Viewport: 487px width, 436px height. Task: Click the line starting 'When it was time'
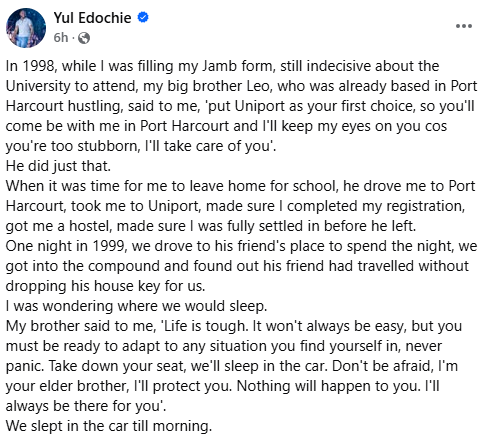coord(240,186)
